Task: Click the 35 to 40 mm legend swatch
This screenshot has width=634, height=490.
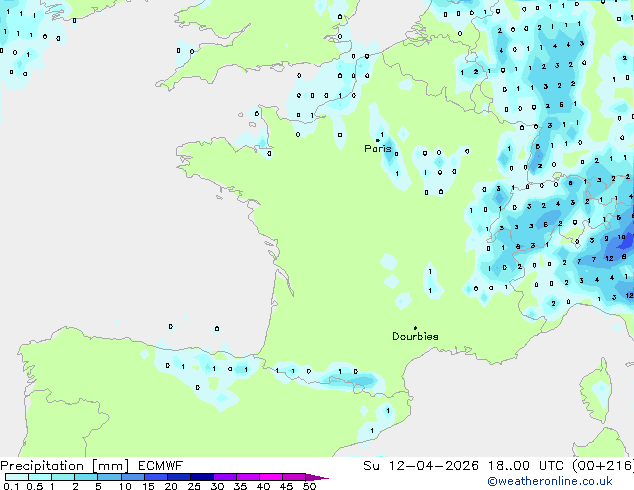Action: (x=248, y=477)
